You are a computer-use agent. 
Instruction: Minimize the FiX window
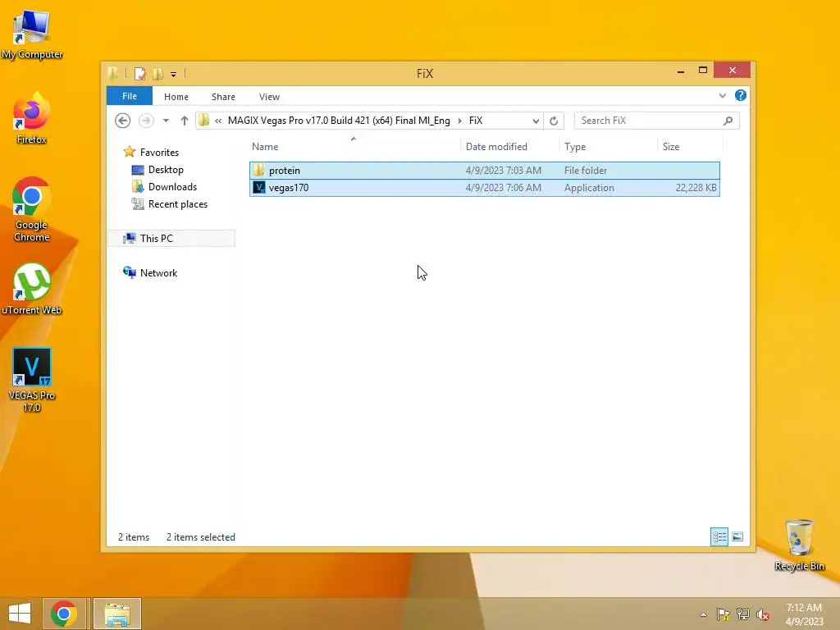[x=681, y=71]
